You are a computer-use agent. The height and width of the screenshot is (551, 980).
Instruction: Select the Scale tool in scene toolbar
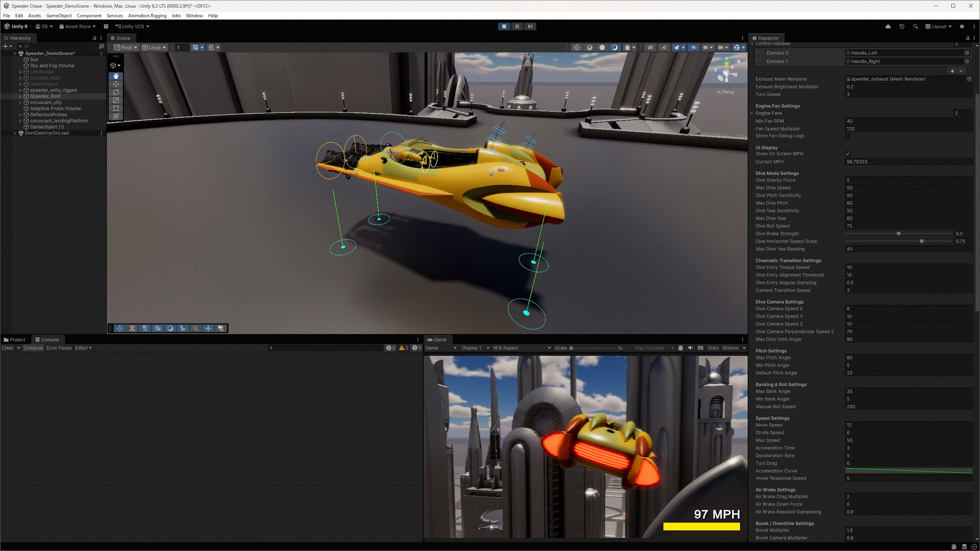tap(116, 100)
